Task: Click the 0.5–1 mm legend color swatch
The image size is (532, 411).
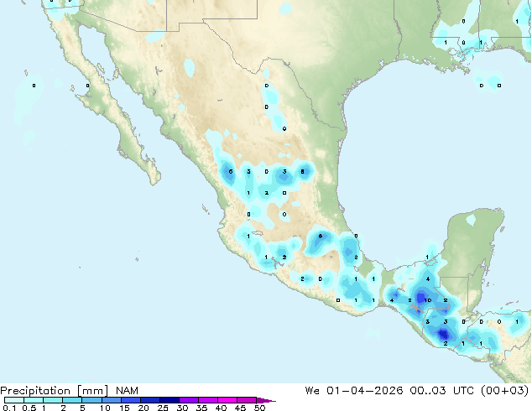Action: (x=34, y=400)
